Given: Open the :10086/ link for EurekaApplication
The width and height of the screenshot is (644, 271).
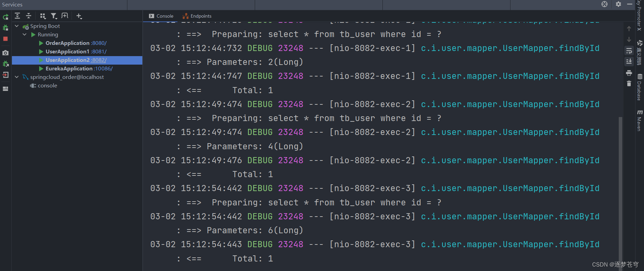Looking at the screenshot, I should click(104, 69).
